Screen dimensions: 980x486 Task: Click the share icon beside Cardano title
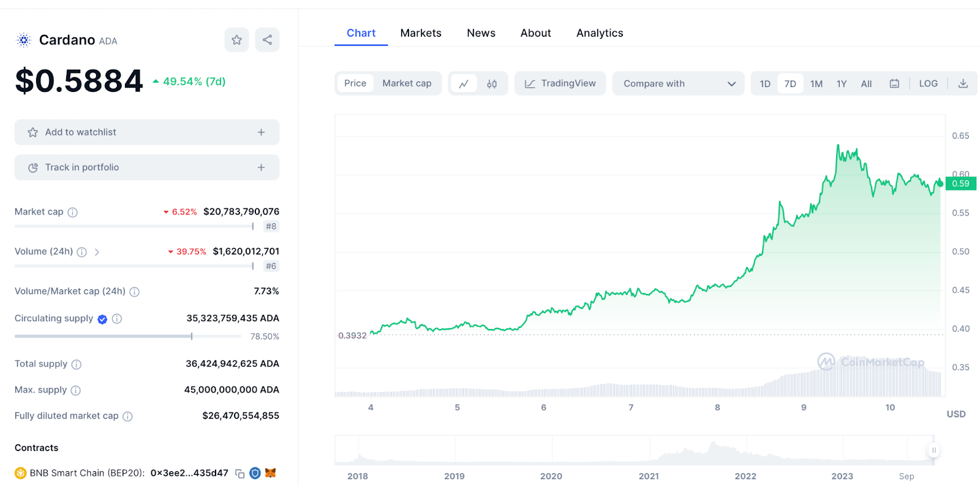coord(267,40)
